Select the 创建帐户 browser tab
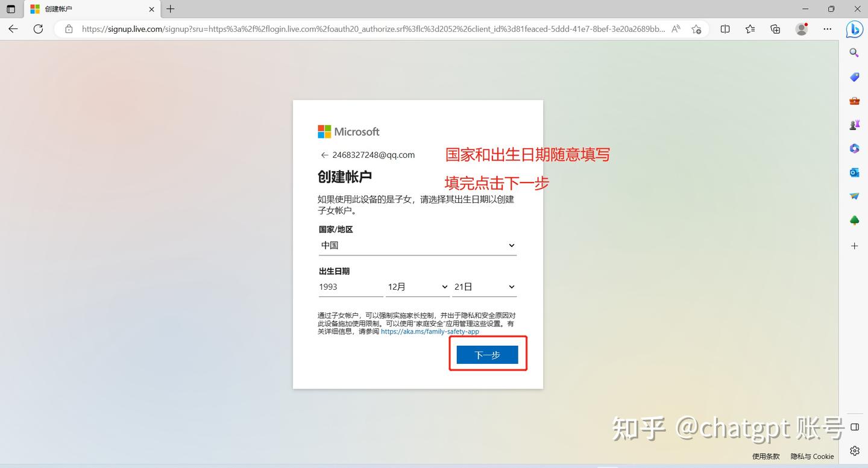Viewport: 868px width, 468px height. coord(93,9)
